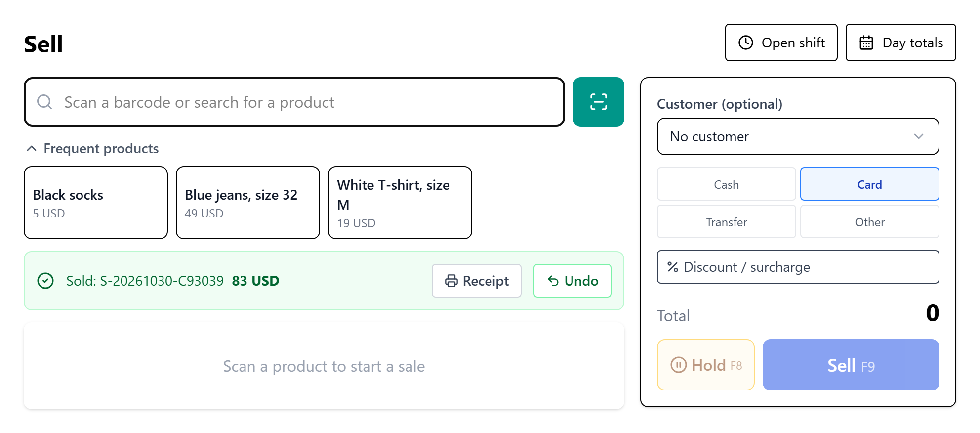Screen dimensions: 980x433
Task: Print the Receipt for the last sale
Action: [x=477, y=281]
